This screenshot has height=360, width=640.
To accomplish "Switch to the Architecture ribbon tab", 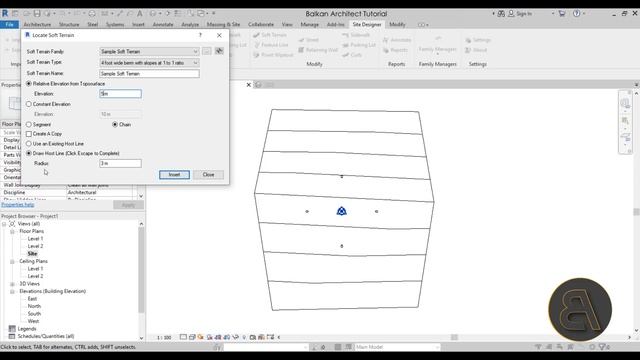I will click(x=37, y=24).
